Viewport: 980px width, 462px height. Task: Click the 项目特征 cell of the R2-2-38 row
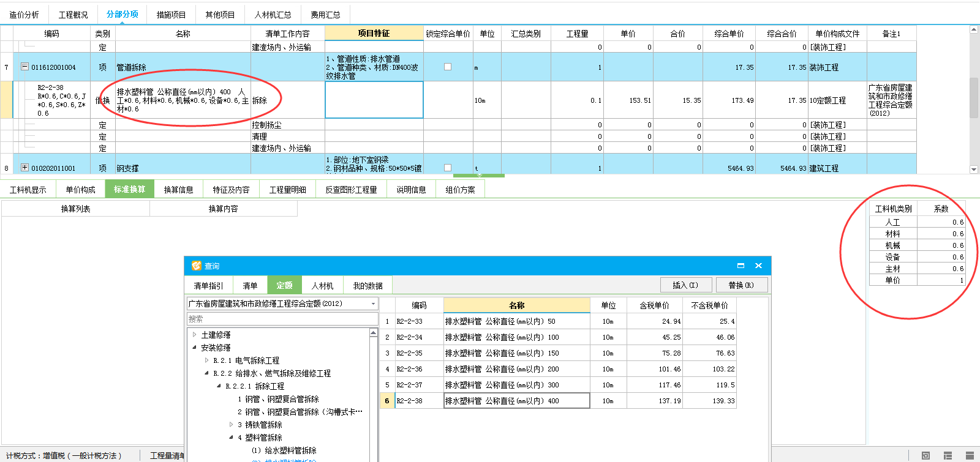click(374, 100)
